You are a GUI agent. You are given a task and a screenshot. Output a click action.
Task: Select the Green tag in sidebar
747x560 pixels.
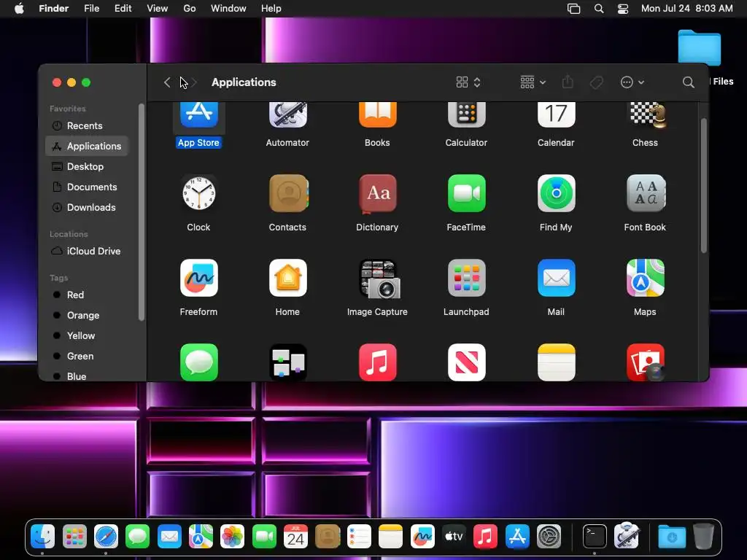tap(87, 356)
